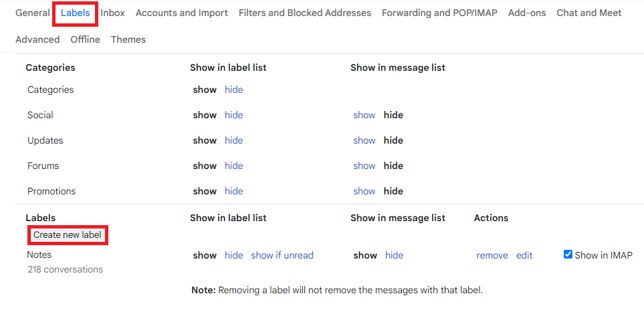Open the Labels settings tab
The image size is (644, 318).
(x=75, y=13)
